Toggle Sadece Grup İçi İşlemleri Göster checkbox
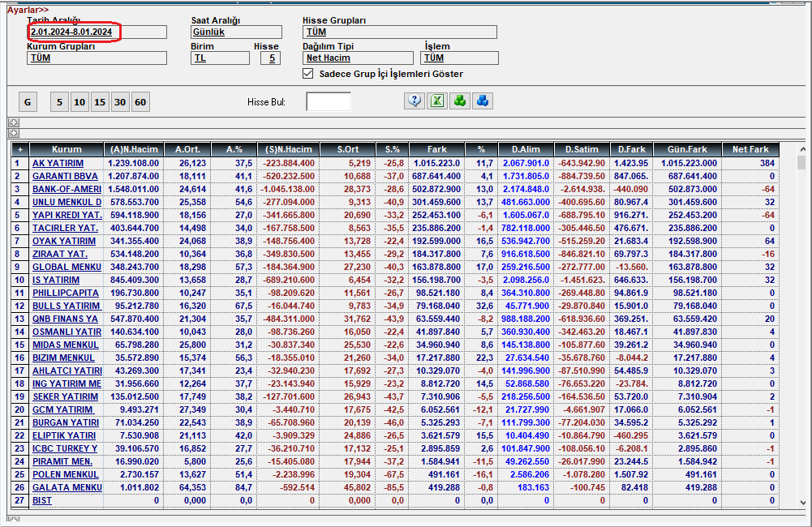Viewport: 812px width, 527px height. (x=308, y=74)
